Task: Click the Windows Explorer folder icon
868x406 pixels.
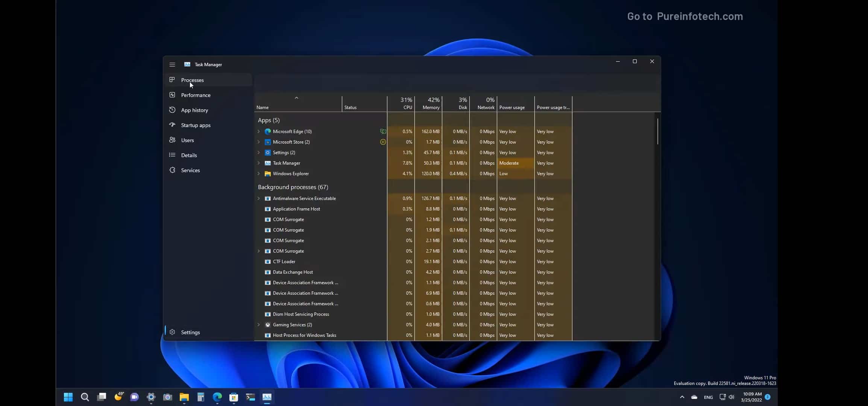Action: click(268, 174)
